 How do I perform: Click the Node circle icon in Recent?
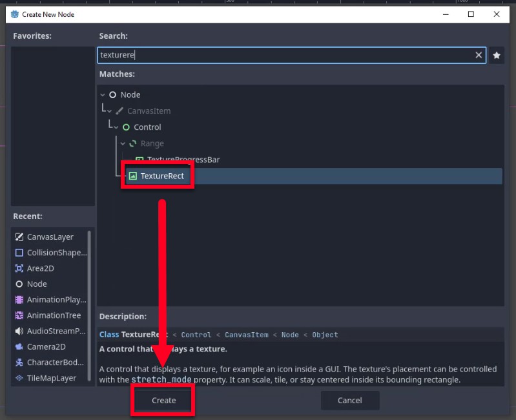pyautogui.click(x=19, y=284)
